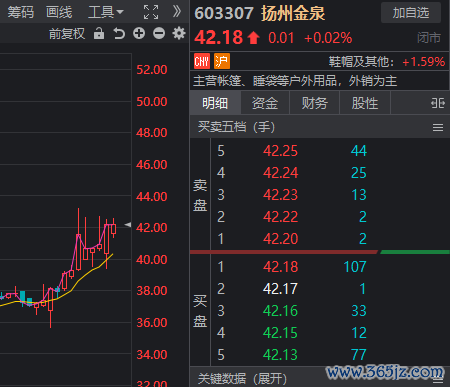Zoom out chart with minus icon
This screenshot has width=450, height=387.
pyautogui.click(x=159, y=33)
